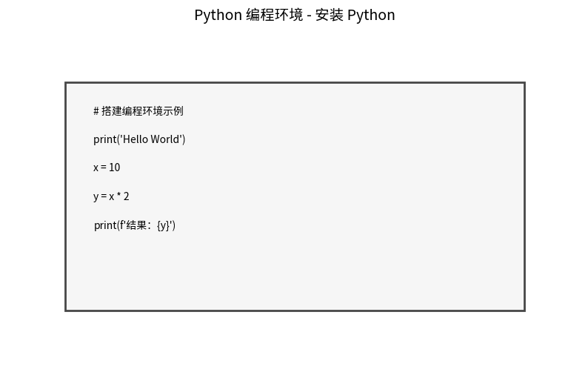
Task: Click the asterisk operator in 'y = x * 2'
Action: click(119, 195)
